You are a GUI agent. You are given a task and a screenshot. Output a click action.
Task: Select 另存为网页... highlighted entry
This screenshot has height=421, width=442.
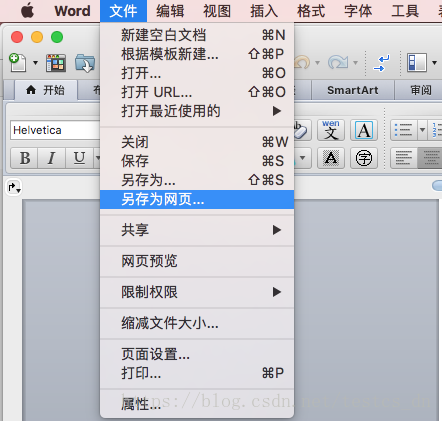(x=197, y=199)
